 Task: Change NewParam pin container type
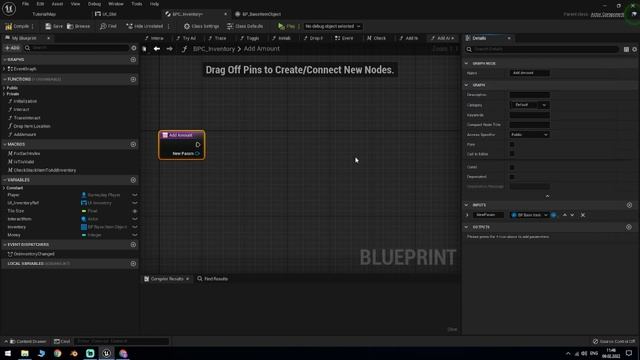(x=553, y=215)
